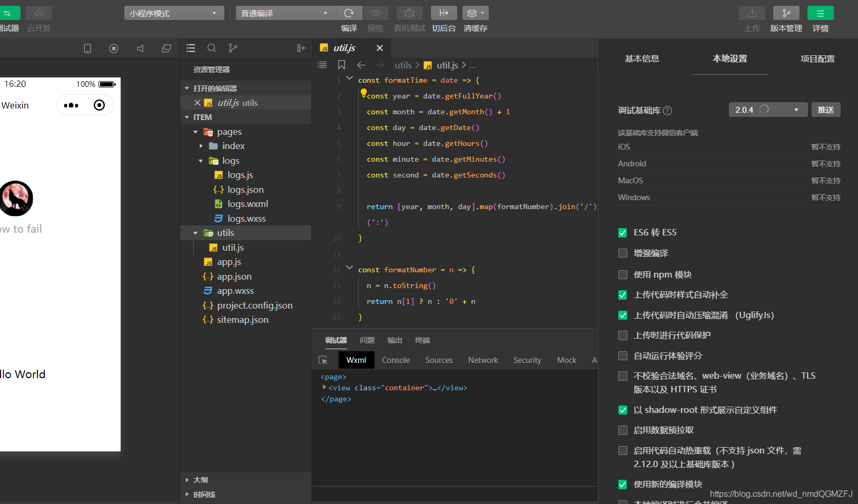Open version management branch icon

click(786, 13)
